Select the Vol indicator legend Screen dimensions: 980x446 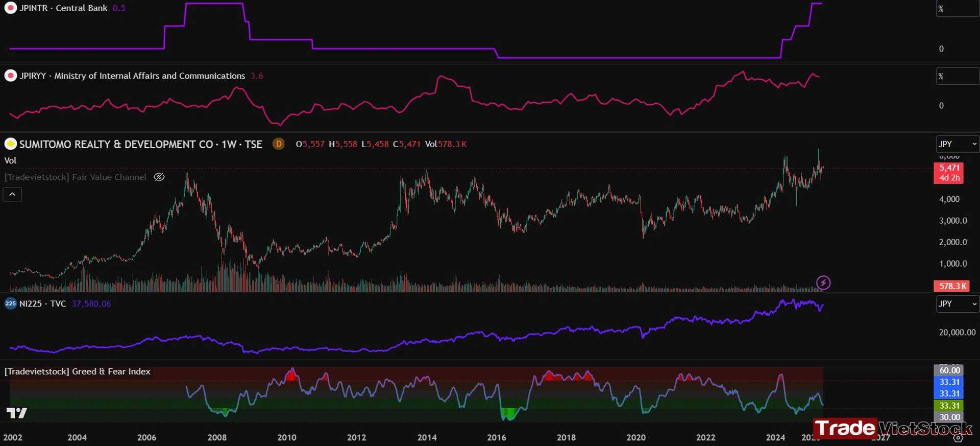point(10,160)
